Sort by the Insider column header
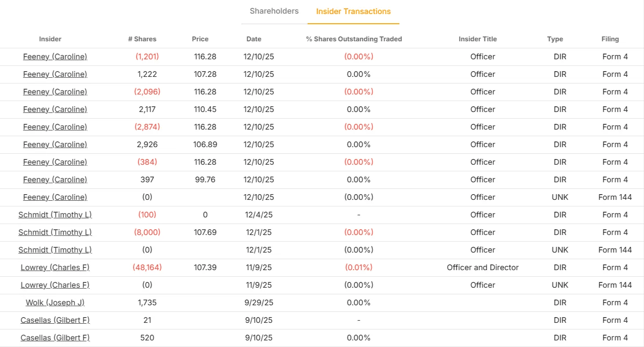The image size is (644, 347). [x=50, y=39]
